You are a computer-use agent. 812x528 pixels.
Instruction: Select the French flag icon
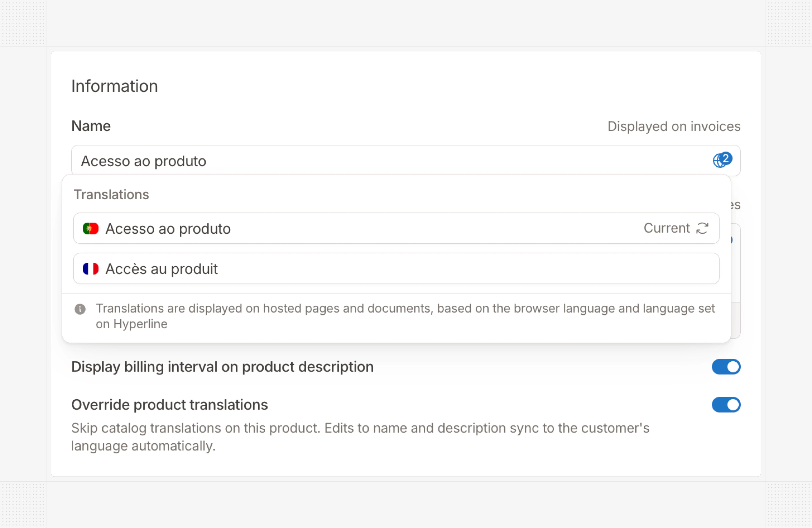coord(90,269)
